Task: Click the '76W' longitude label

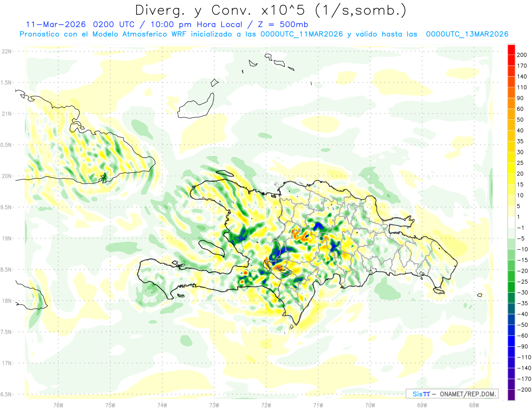Action: (x=58, y=406)
